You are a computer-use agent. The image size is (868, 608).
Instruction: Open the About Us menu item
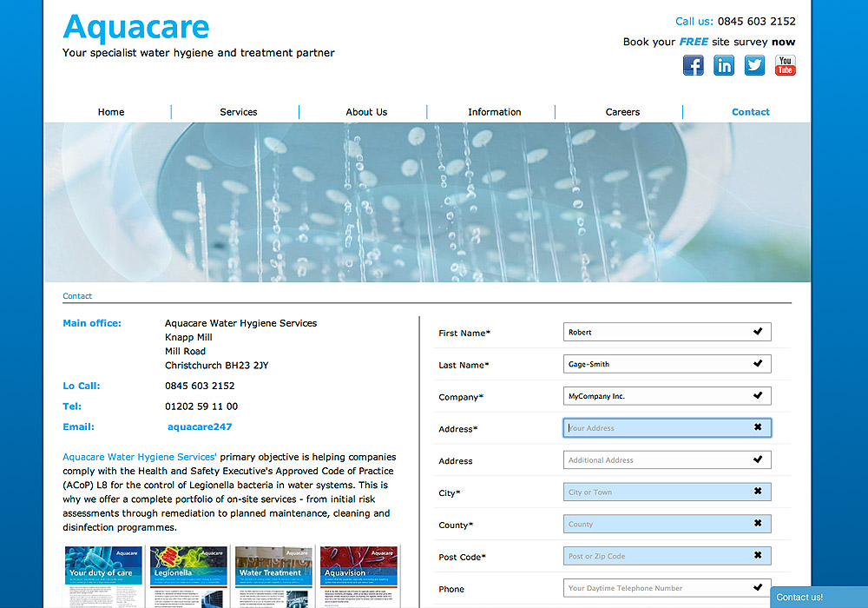(x=366, y=112)
